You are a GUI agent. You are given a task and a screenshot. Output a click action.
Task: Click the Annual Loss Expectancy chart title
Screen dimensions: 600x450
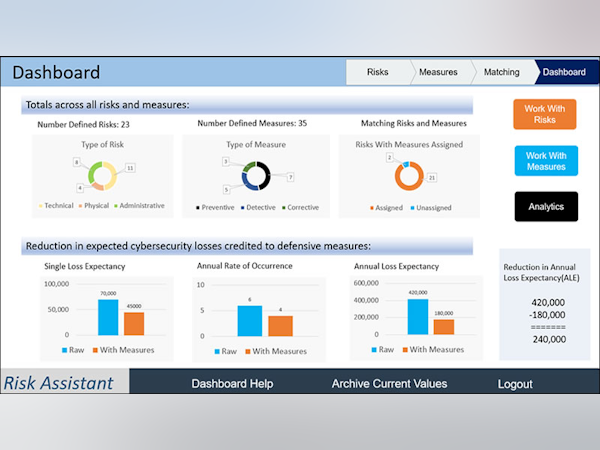click(x=396, y=266)
